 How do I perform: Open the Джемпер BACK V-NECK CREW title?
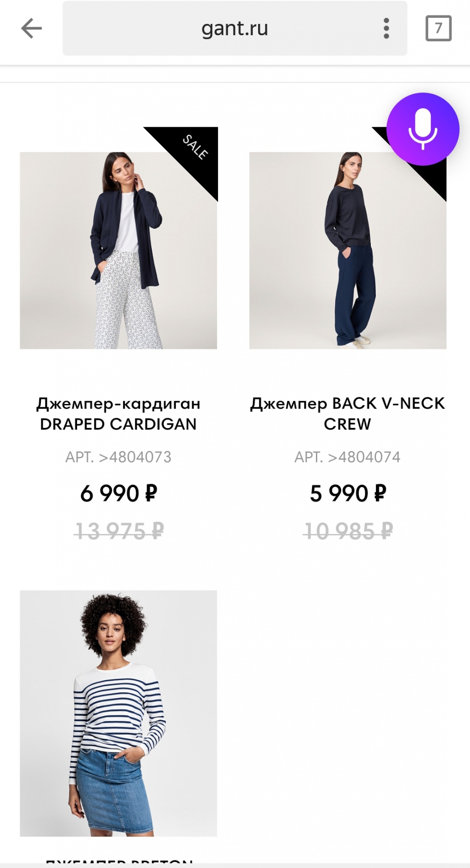(x=348, y=413)
